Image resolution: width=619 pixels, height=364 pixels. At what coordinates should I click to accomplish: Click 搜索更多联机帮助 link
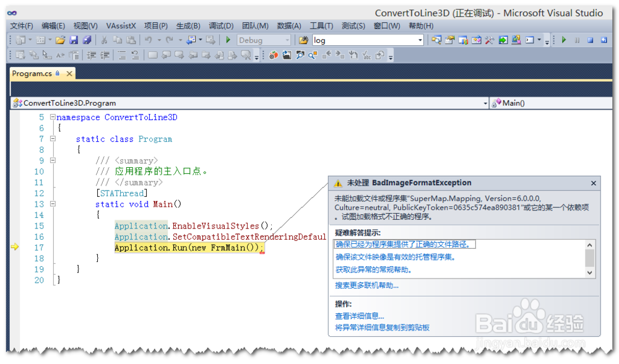[x=366, y=285]
